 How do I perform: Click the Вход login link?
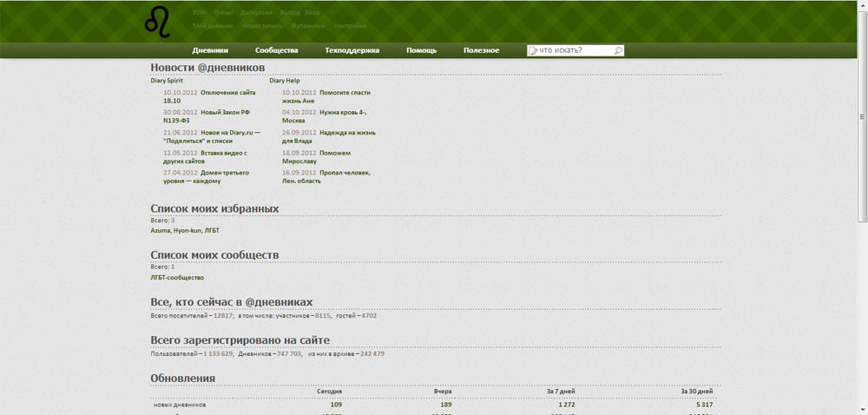click(x=312, y=12)
